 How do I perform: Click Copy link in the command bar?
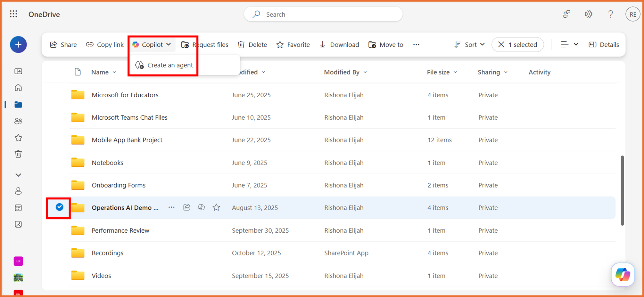[105, 44]
